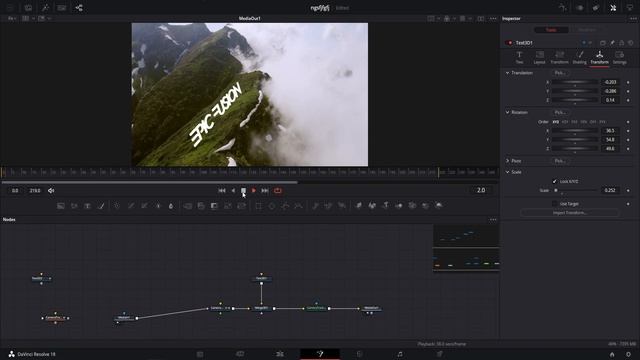The height and width of the screenshot is (360, 640).
Task: Select XYZ rotation order
Action: tap(556, 122)
